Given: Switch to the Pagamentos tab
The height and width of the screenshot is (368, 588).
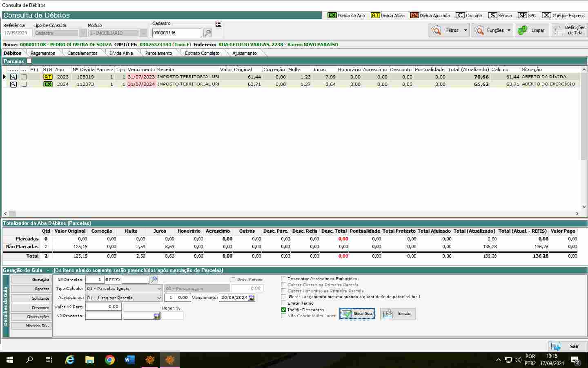Looking at the screenshot, I should (42, 53).
